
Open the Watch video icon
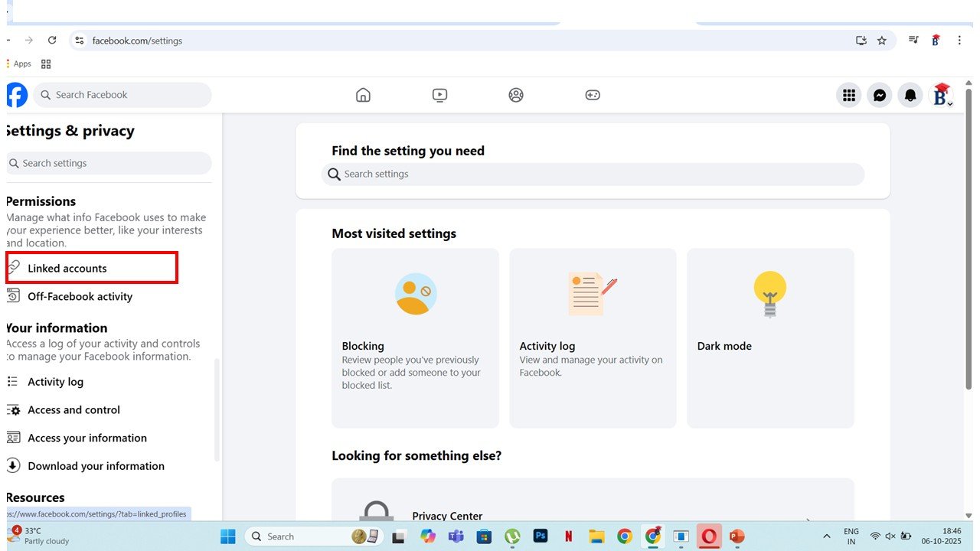coord(439,95)
